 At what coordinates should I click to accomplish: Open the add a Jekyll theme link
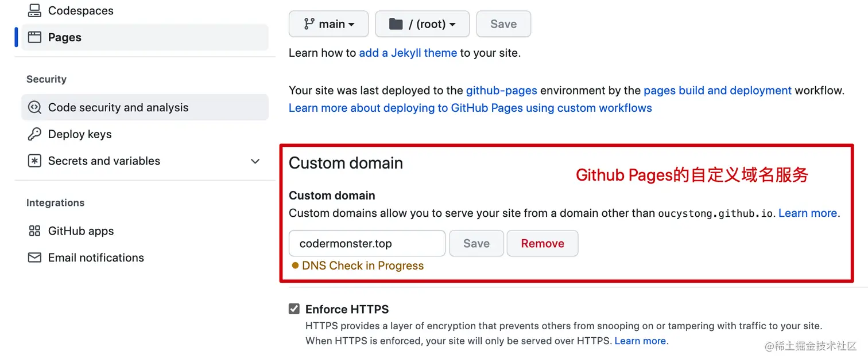click(x=408, y=53)
